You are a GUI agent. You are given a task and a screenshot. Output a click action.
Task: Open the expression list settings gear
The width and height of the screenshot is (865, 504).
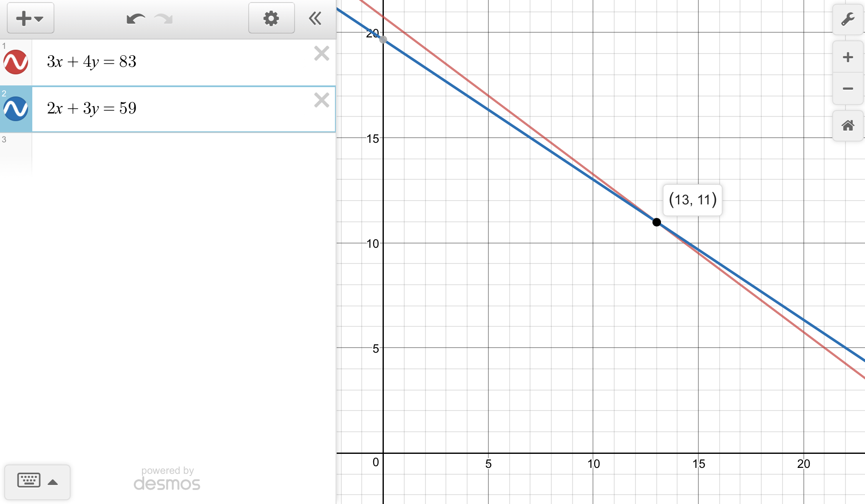(271, 18)
